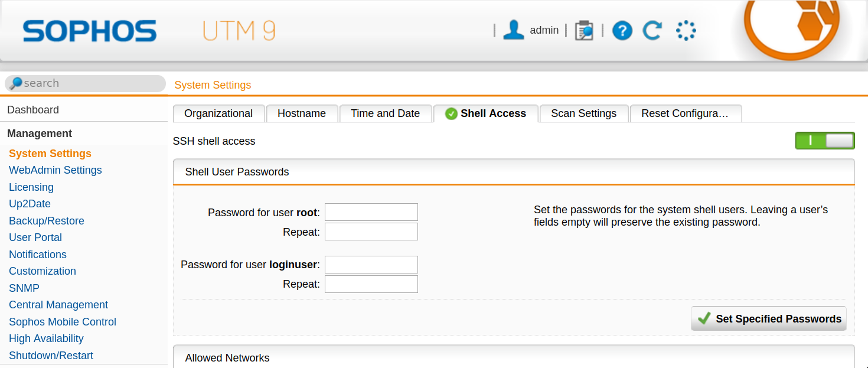Click the search magnifier icon
This screenshot has height=368, width=868.
[16, 83]
